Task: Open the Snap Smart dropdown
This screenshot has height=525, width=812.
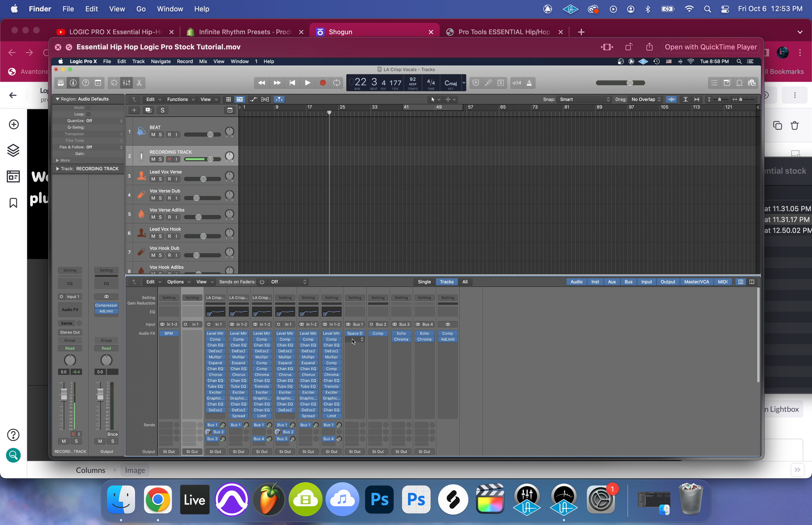Action: coord(584,99)
